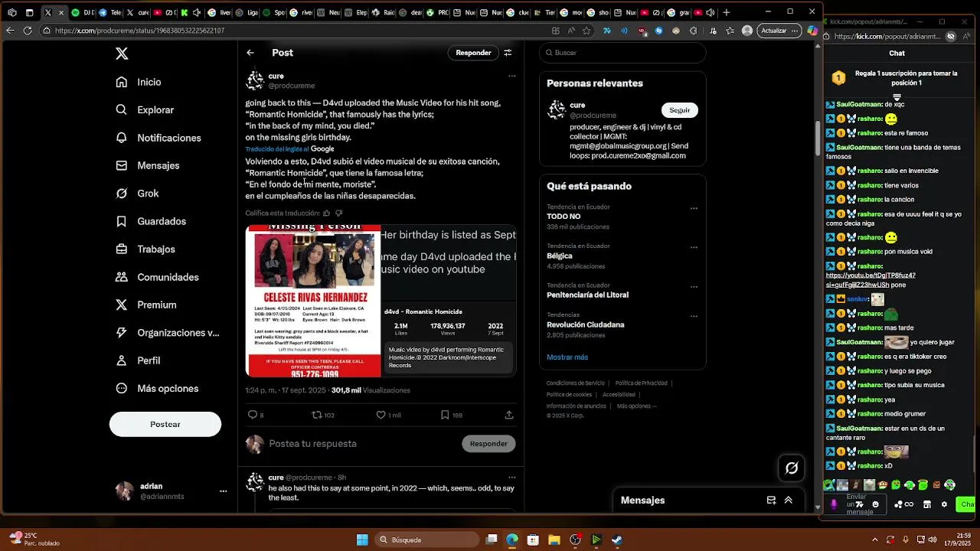Open the Missing Person poster image
980x551 pixels.
tap(313, 301)
